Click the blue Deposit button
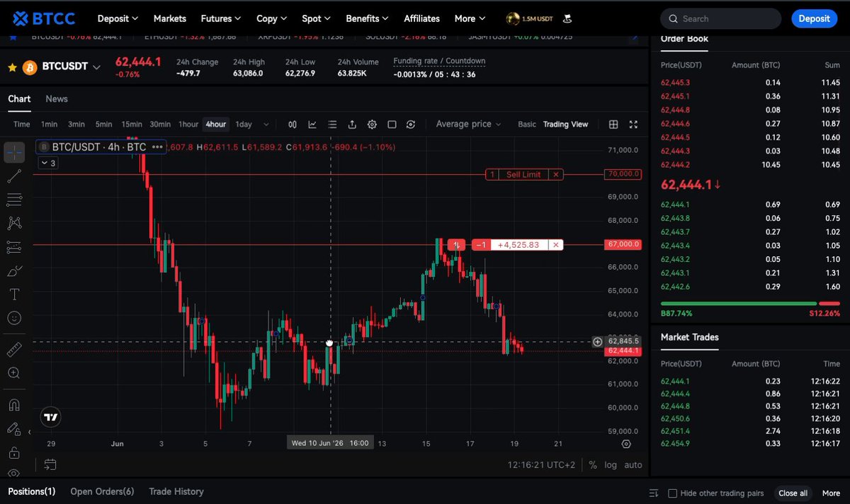Screen dimensions: 850x504 pos(814,19)
